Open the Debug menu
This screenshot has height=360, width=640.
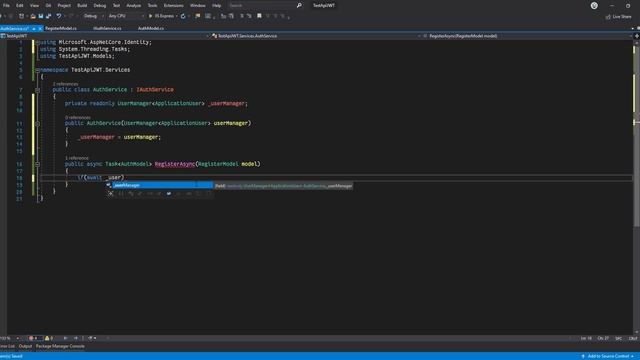[x=100, y=6]
